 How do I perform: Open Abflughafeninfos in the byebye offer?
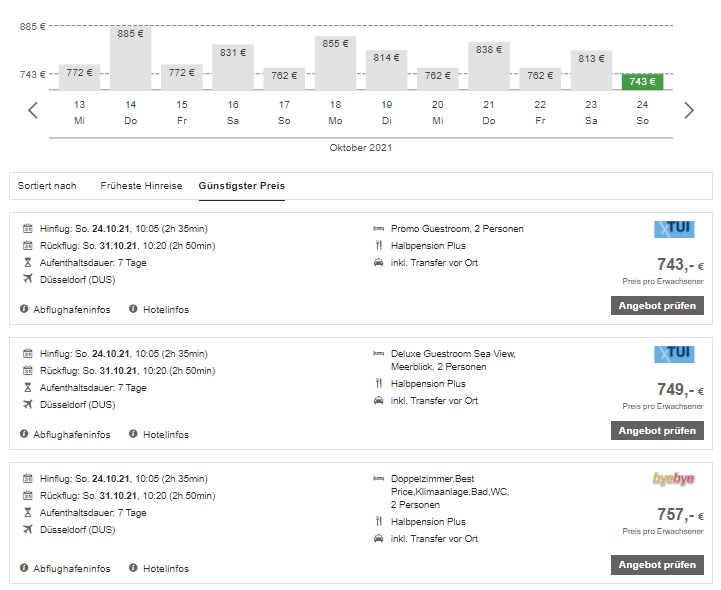tap(71, 569)
